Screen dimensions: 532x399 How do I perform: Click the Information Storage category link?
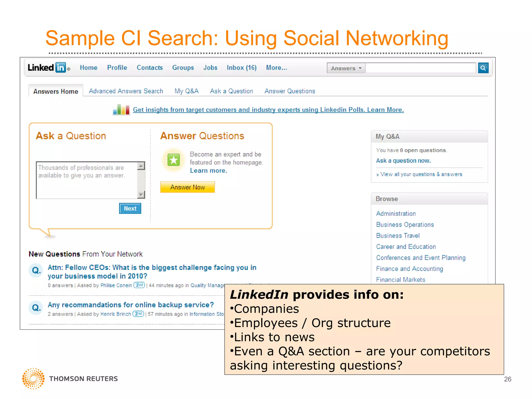[207, 314]
